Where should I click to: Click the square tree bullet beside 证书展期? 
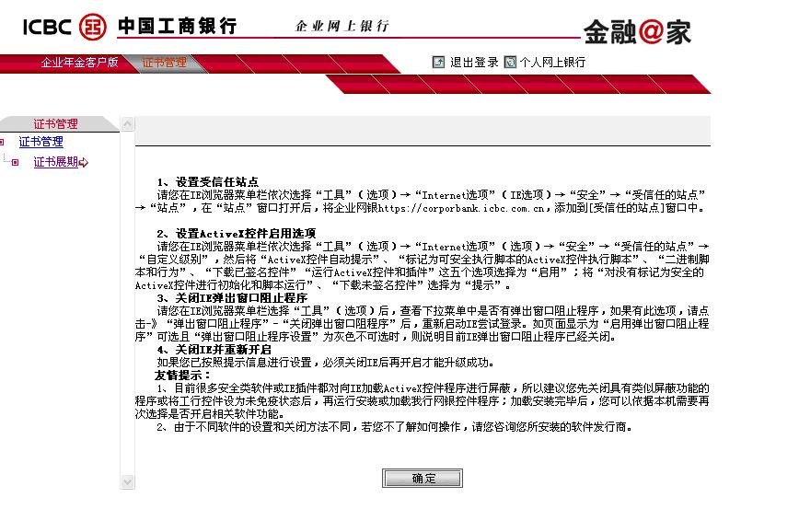(16, 163)
